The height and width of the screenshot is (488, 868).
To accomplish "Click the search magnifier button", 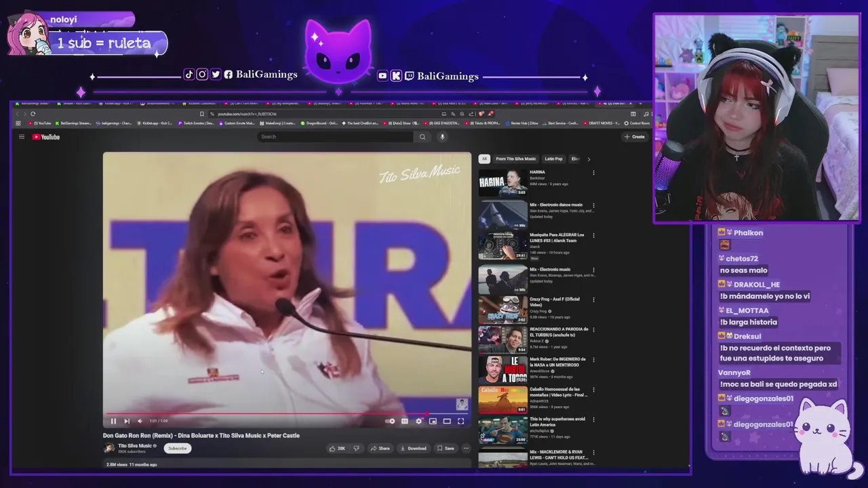I will tap(422, 137).
